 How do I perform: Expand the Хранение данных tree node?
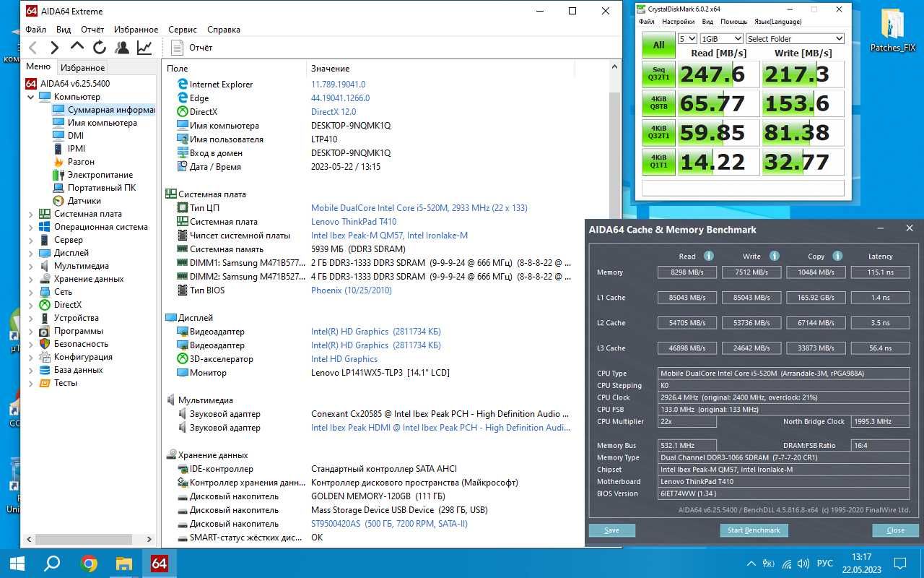point(31,279)
